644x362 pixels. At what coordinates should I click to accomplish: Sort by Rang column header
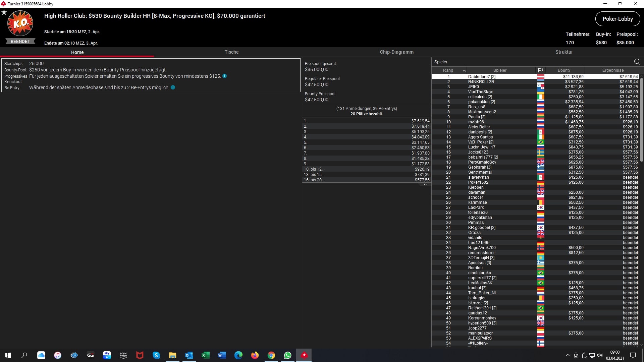448,70
